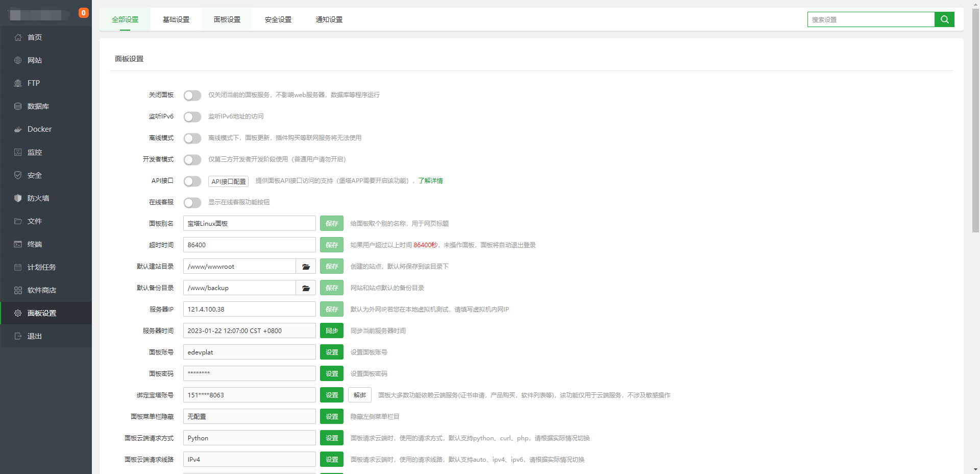
Task: Click 同步 to sync server time
Action: 332,330
